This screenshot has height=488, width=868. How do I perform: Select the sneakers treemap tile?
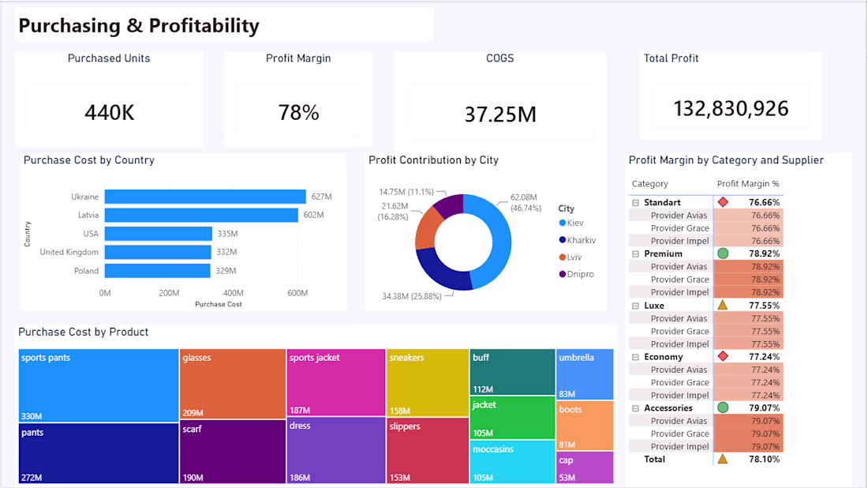(428, 383)
